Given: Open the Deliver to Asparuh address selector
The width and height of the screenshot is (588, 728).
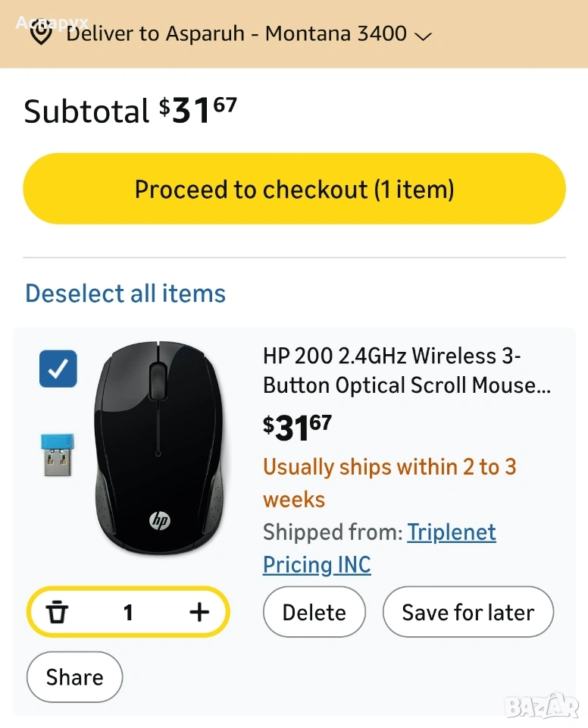Looking at the screenshot, I should tap(236, 34).
